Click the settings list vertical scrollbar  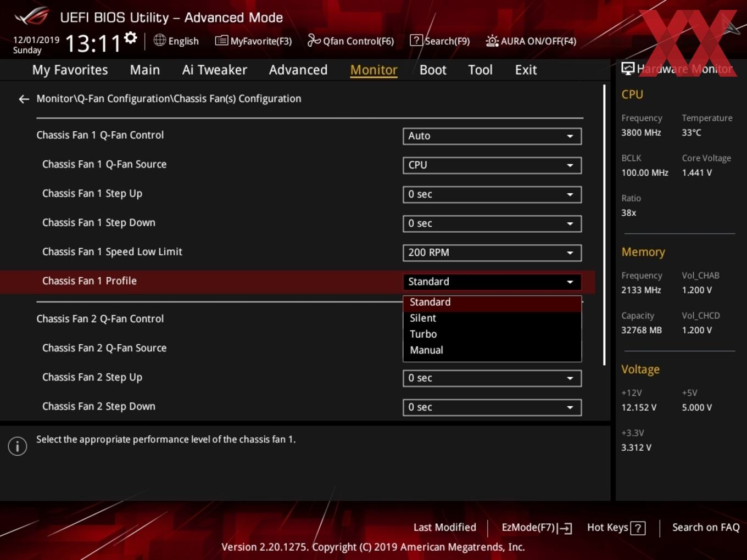[605, 225]
